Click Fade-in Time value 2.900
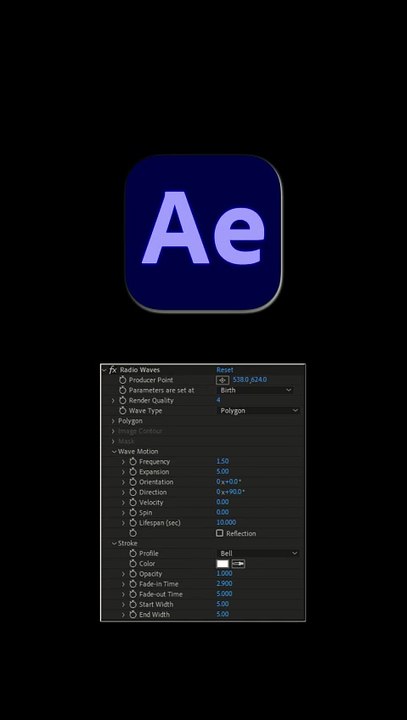 [x=224, y=584]
